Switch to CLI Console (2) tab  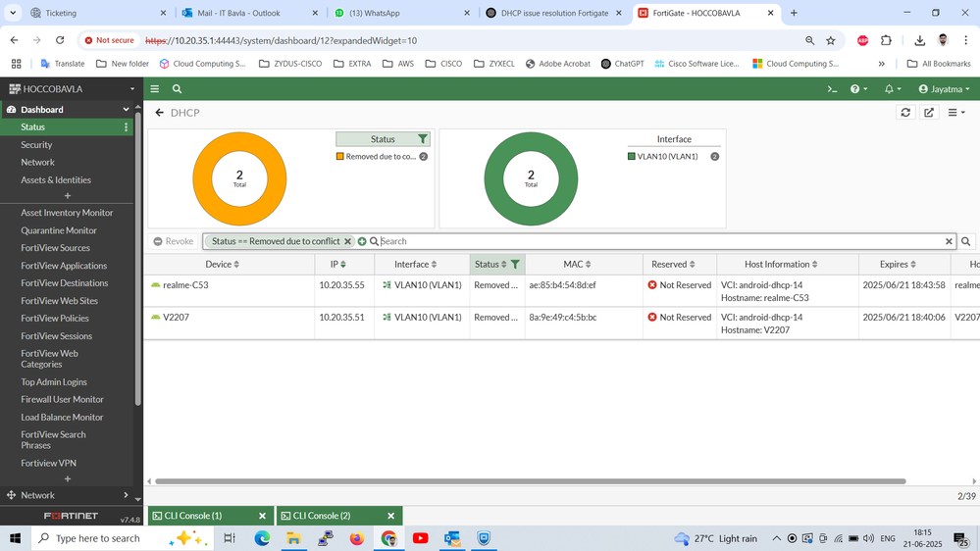332,516
